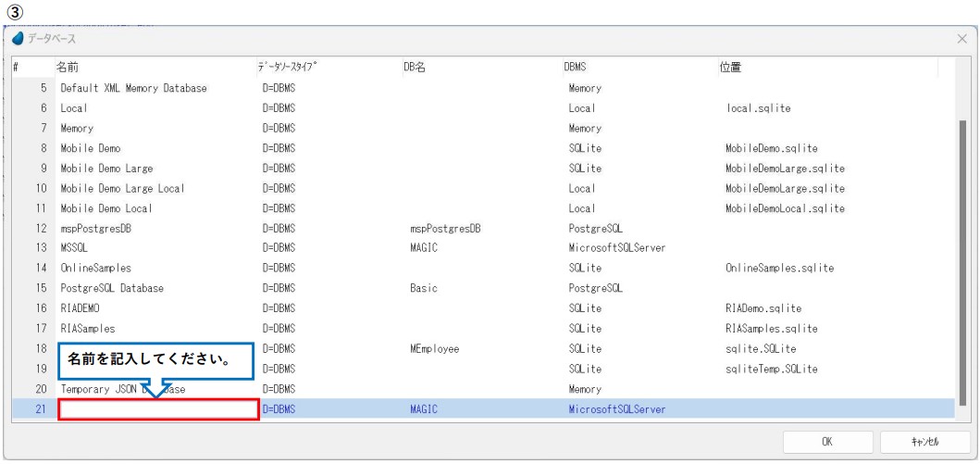
Task: Click the MAGIC DB name in row 21
Action: click(422, 409)
